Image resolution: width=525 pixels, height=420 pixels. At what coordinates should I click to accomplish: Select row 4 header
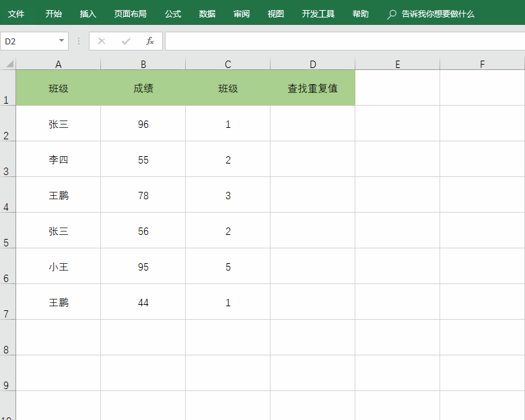(x=7, y=195)
